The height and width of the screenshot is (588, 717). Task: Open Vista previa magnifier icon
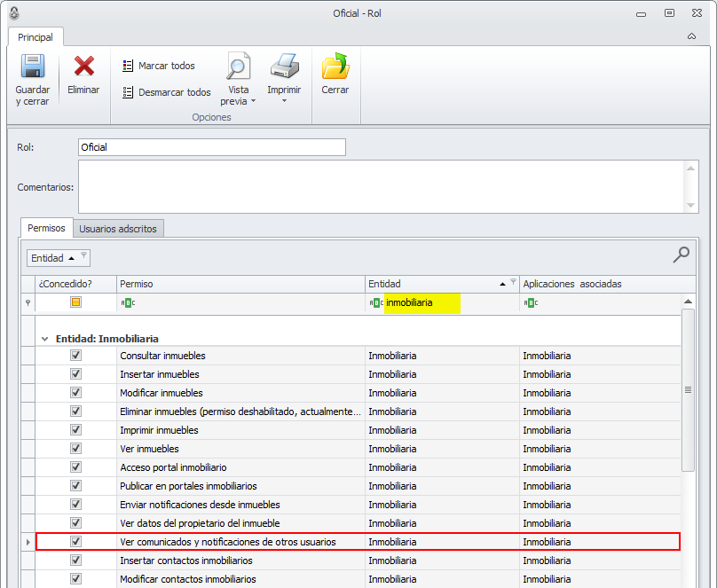pyautogui.click(x=238, y=67)
